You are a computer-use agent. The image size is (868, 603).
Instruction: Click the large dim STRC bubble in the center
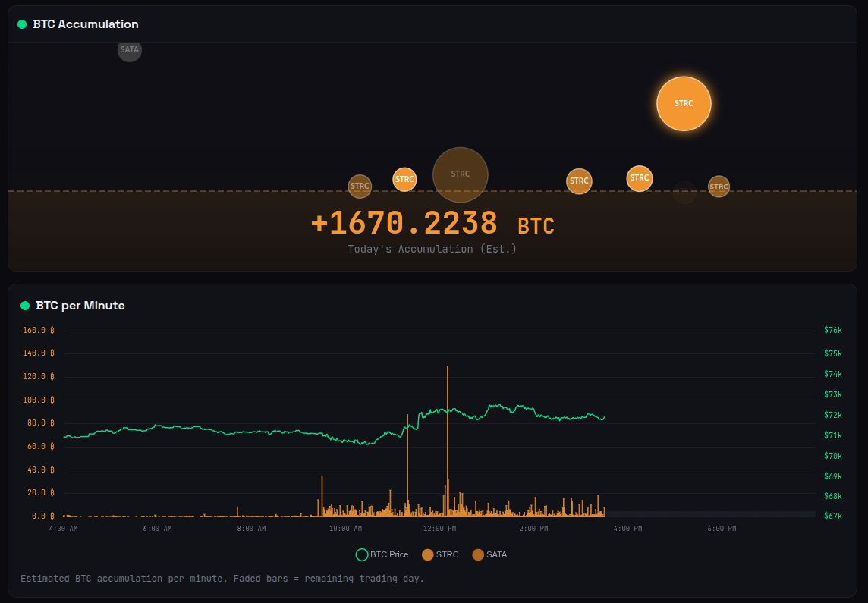pyautogui.click(x=460, y=174)
